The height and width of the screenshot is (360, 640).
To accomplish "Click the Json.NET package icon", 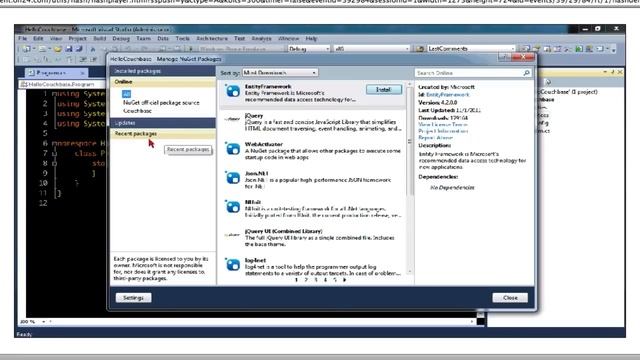I will pos(233,178).
